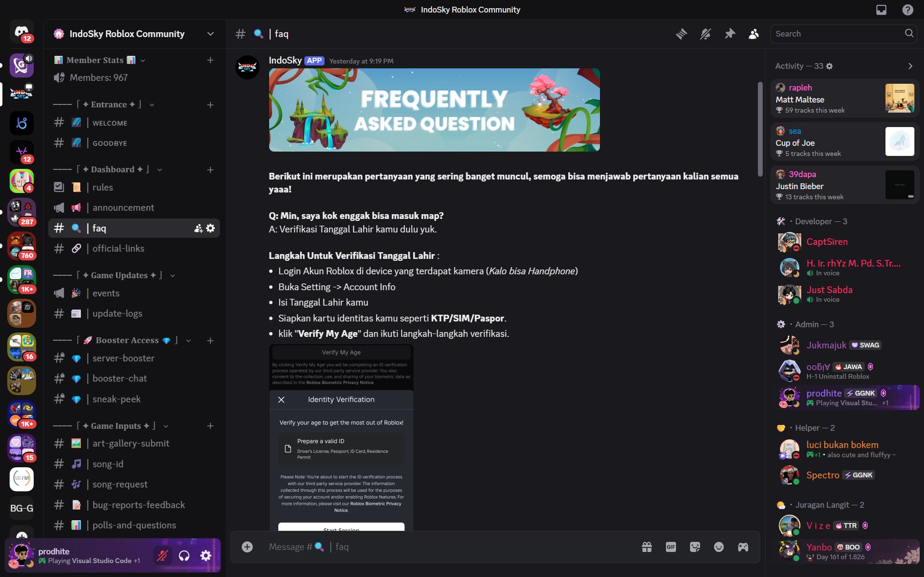Open the gift icon in message bar
The width and height of the screenshot is (924, 577).
(x=647, y=547)
